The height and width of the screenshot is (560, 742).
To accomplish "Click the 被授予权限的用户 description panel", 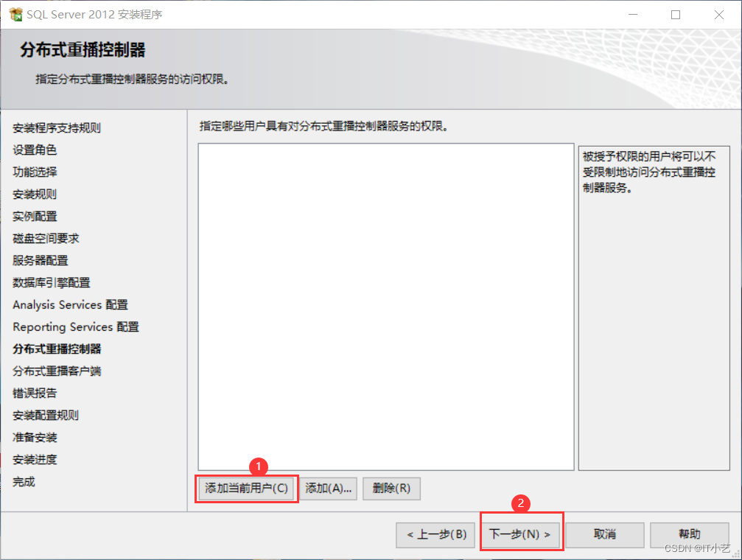I will [x=654, y=308].
